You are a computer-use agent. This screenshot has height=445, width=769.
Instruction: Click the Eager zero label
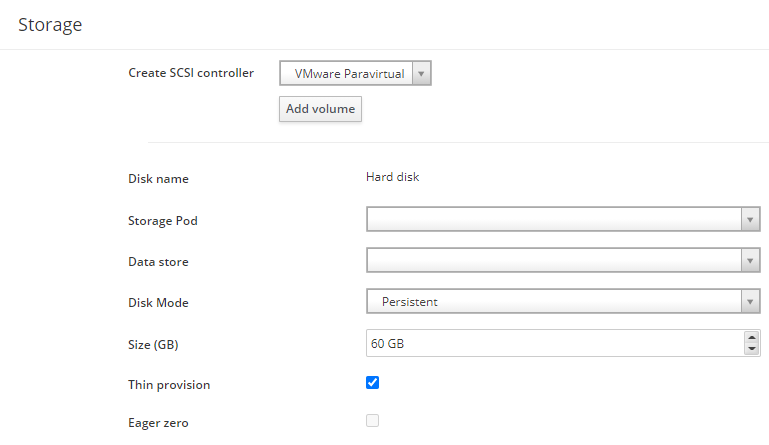click(158, 423)
